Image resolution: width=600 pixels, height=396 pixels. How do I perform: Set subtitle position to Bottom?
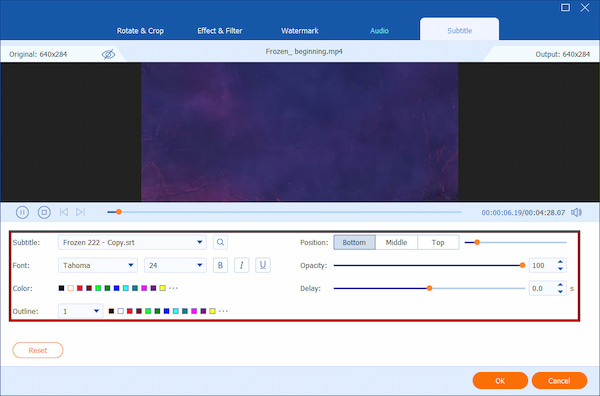click(x=354, y=242)
